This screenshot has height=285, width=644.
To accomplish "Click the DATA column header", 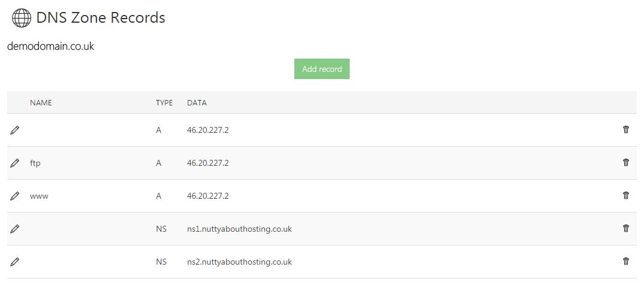I will 197,103.
